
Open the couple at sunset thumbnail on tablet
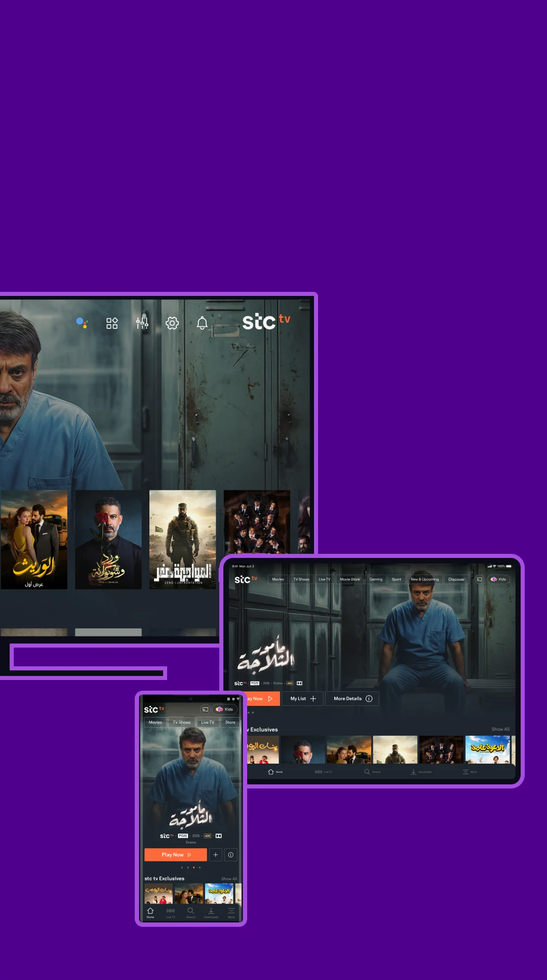tap(349, 749)
